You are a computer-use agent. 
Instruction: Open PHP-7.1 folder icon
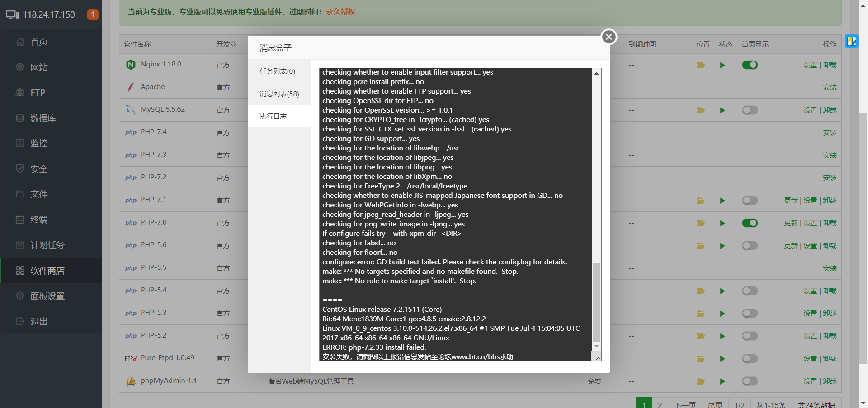[x=701, y=201]
